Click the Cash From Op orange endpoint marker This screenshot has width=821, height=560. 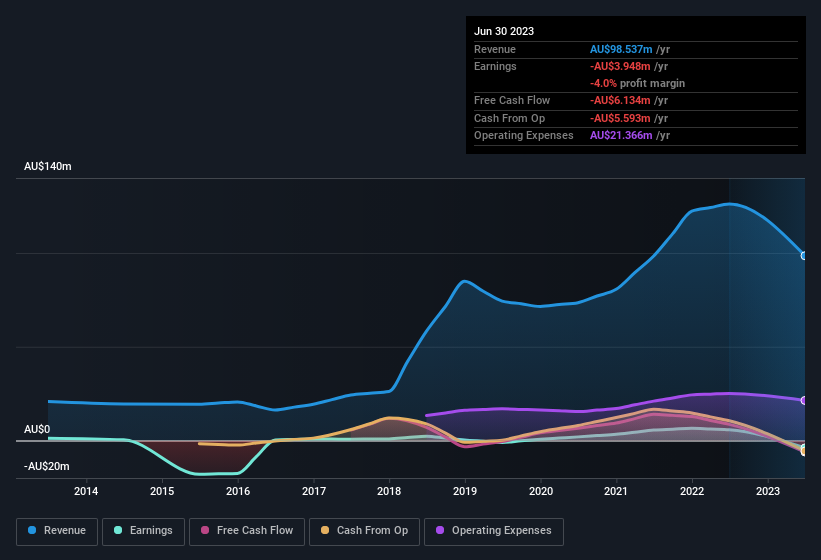pos(804,451)
